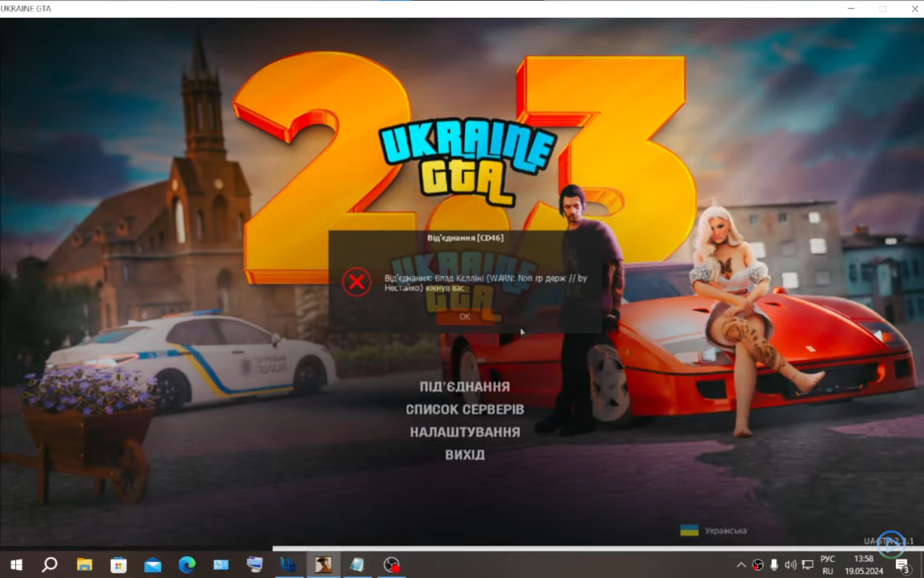The image size is (924, 578).
Task: Open the computer monitor app on taskbar
Action: (x=255, y=565)
